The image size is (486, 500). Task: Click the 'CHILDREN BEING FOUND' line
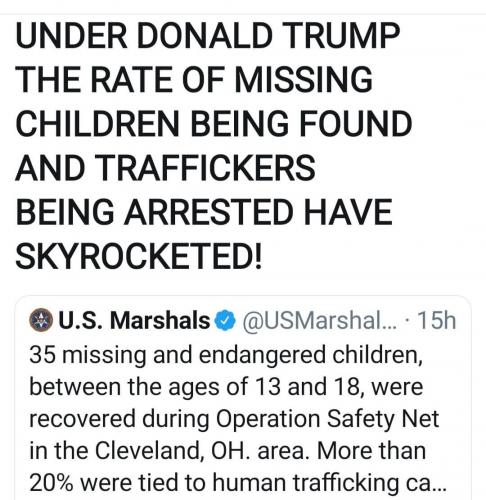tap(214, 124)
